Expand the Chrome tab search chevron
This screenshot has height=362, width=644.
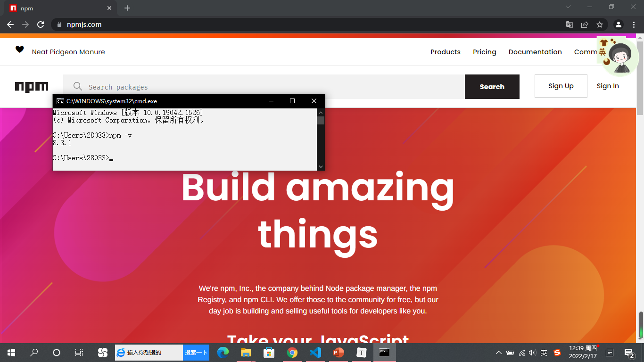[568, 7]
